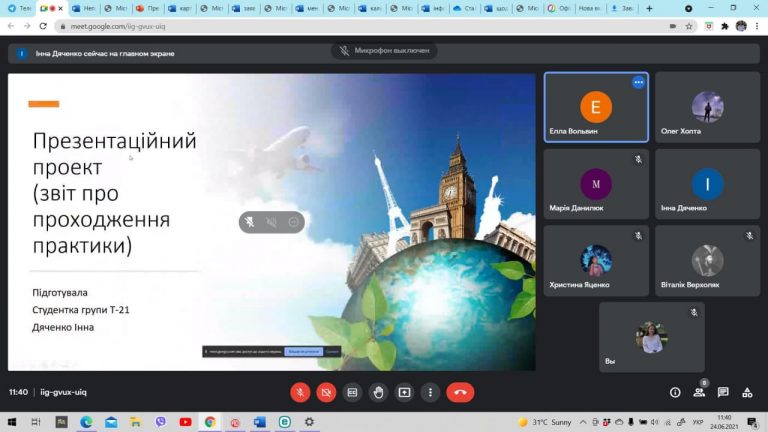
Task: Open the chat panel icon
Action: 723,392
